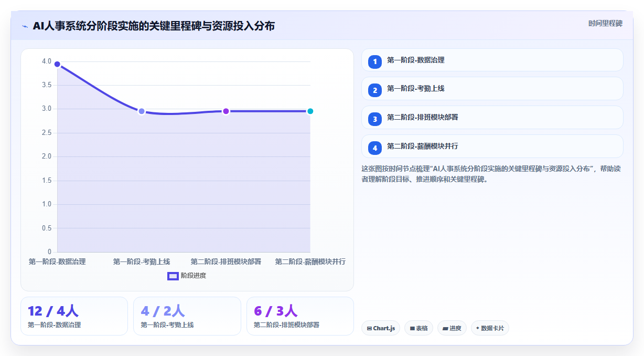
Task: Click the y-axis value 4.0
Action: pos(47,61)
